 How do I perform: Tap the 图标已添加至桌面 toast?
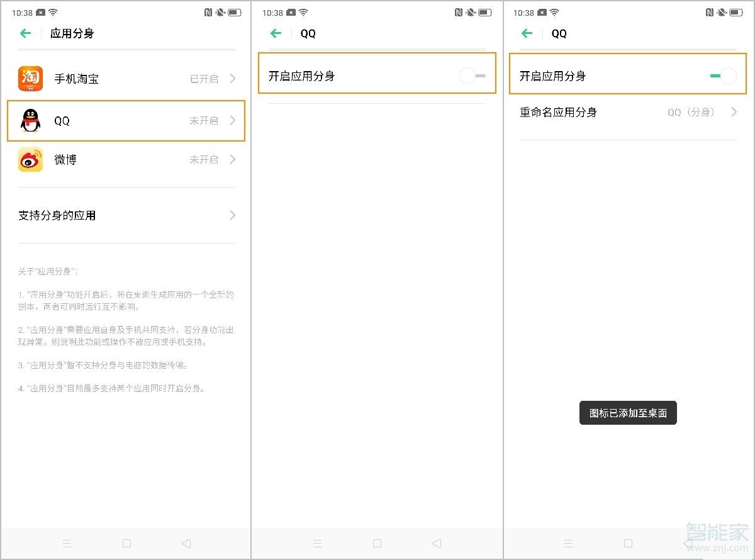click(627, 413)
